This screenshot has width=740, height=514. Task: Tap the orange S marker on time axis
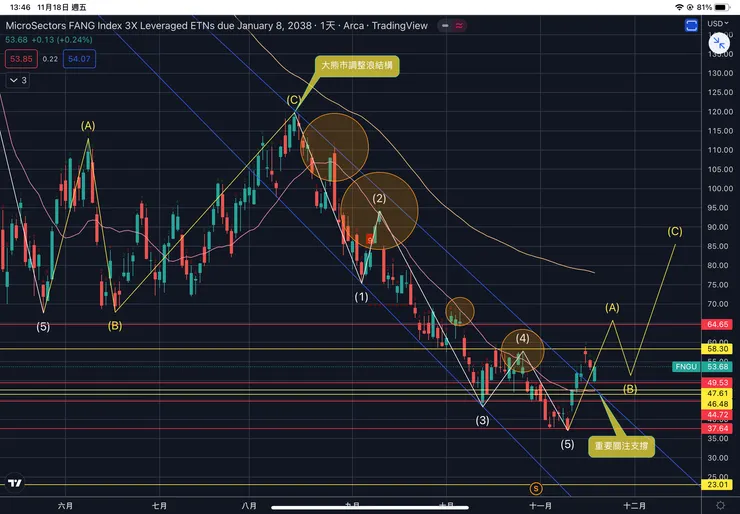[536, 489]
